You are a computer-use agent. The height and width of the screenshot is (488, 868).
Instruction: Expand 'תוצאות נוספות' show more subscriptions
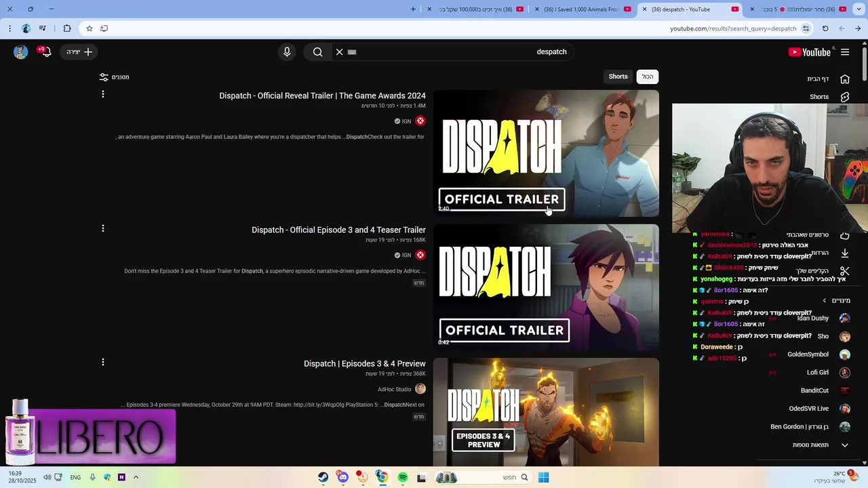pos(821,445)
